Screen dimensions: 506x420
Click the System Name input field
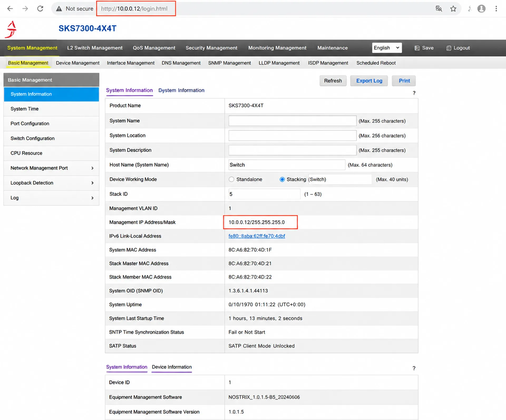[293, 121]
